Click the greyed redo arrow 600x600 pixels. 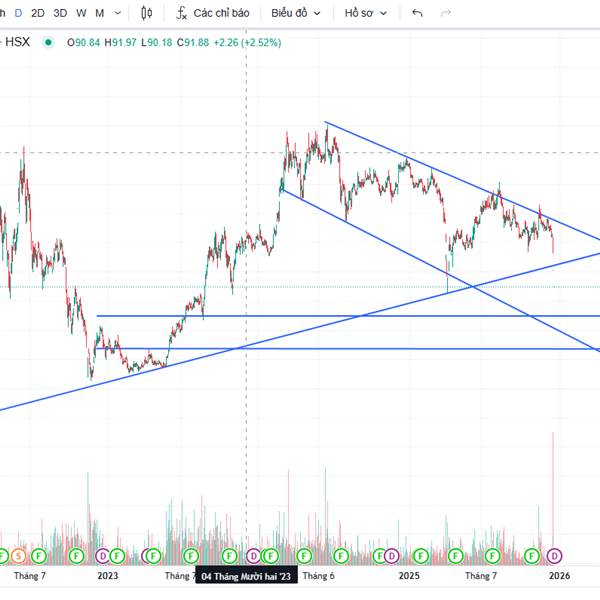446,13
